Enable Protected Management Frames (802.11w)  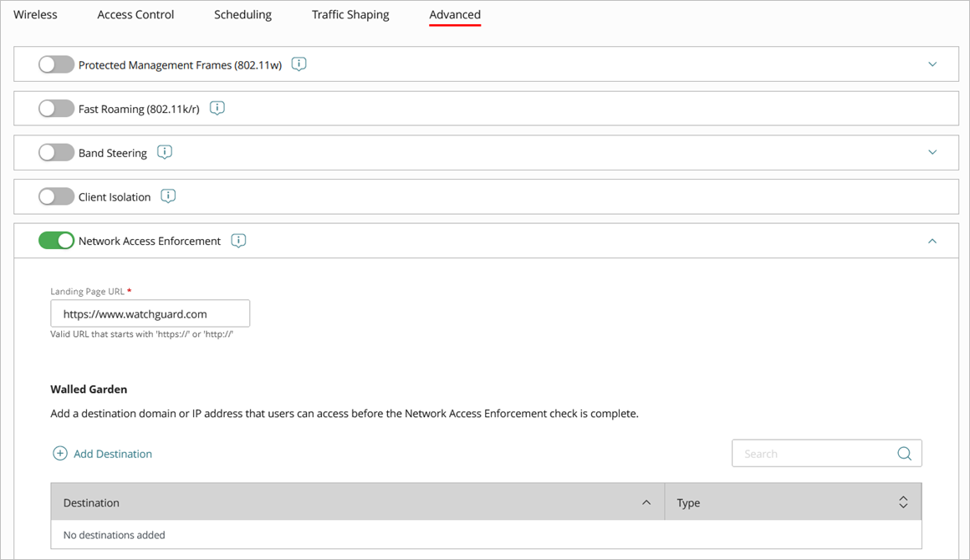coord(56,64)
